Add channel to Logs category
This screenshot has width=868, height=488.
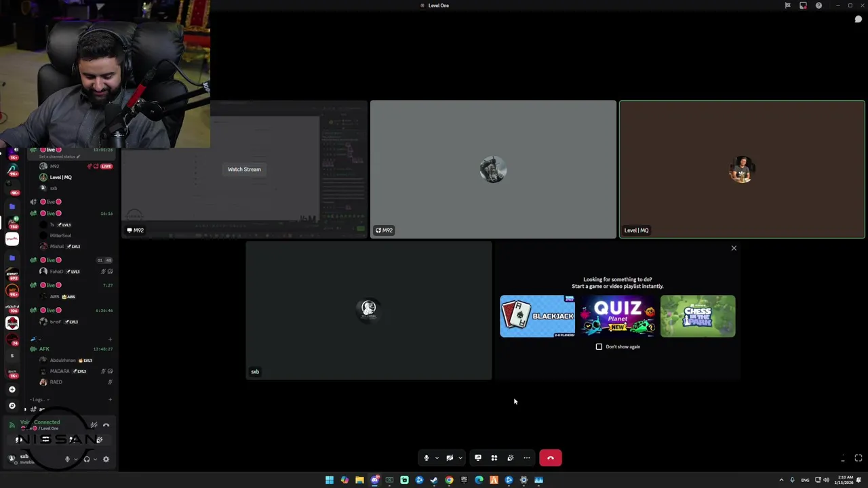[x=110, y=399]
